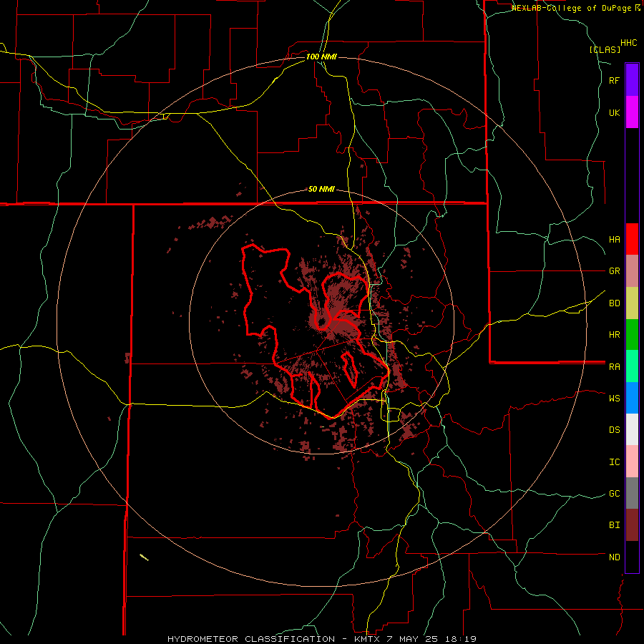Click the HA red legend swatch
This screenshot has width=644, height=644.
tap(632, 239)
